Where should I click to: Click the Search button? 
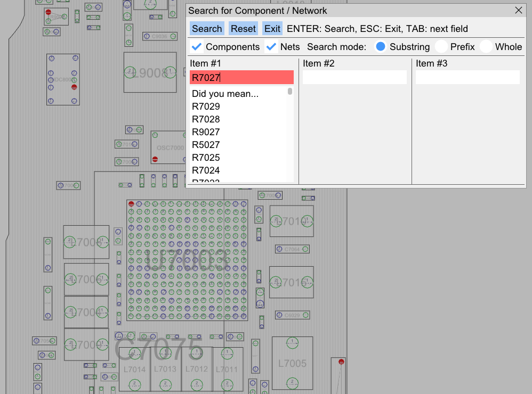click(207, 29)
